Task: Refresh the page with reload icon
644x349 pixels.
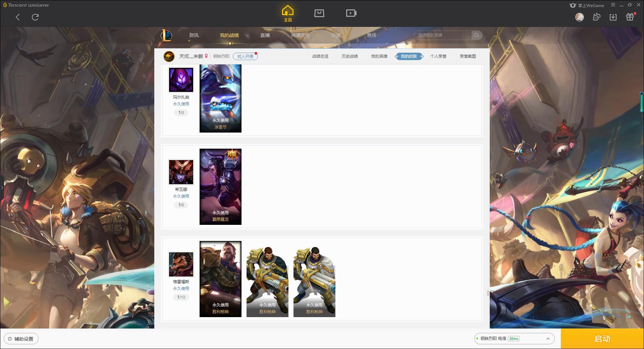Action: pos(35,17)
